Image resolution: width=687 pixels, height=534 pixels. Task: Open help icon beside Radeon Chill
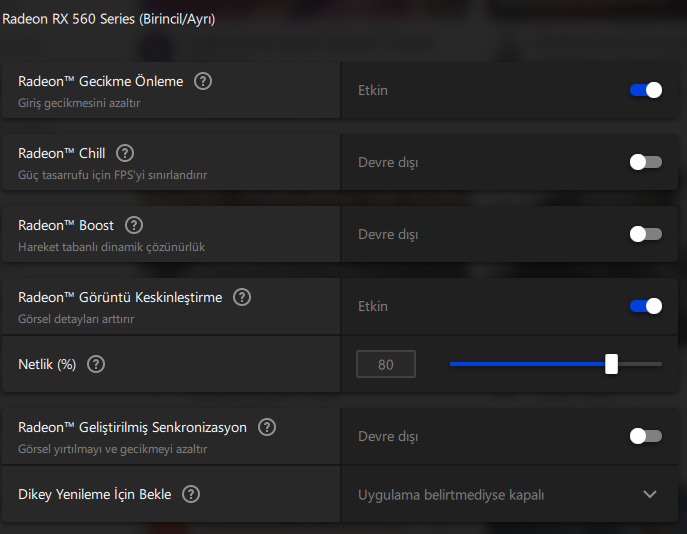tap(125, 153)
